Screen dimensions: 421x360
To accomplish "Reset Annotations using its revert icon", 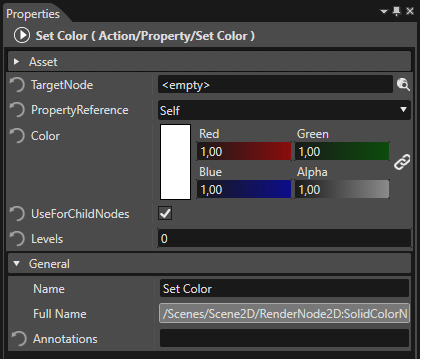I will click(19, 339).
